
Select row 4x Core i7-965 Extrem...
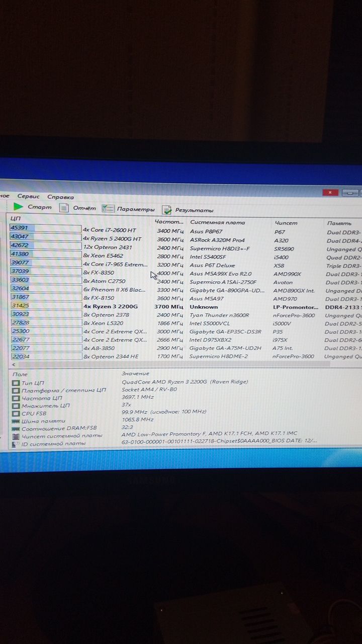[x=116, y=264]
